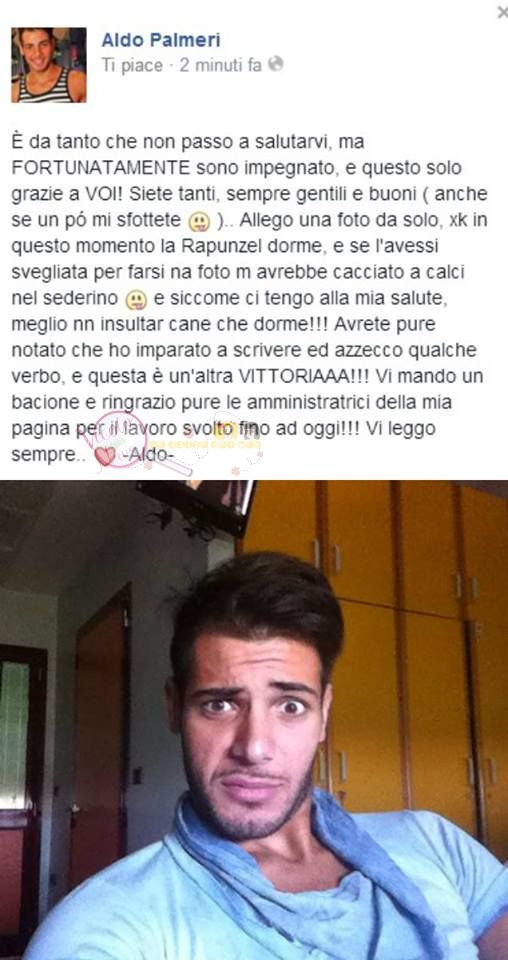508x960 pixels.
Task: Click the brown door in the photo
Action: [x=102, y=735]
